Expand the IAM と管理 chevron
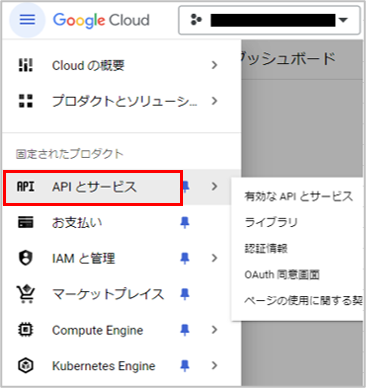Viewport: 366px width, 388px height. 214,258
